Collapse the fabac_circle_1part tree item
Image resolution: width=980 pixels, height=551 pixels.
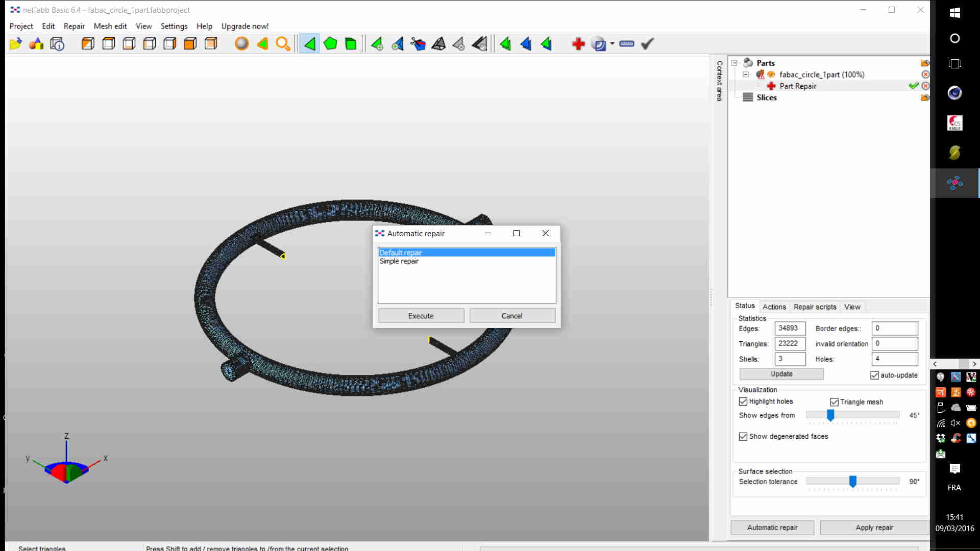[x=746, y=74]
